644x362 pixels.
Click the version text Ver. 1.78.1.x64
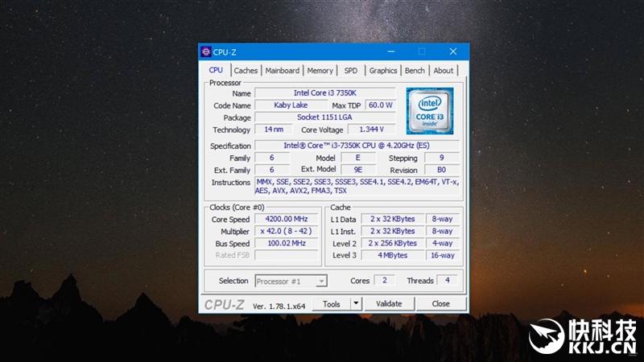[x=279, y=306]
